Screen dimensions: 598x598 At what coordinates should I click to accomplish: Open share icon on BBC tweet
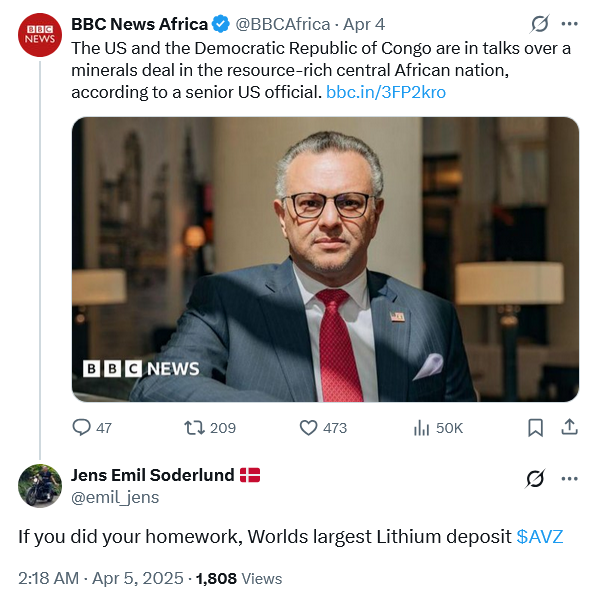pos(569,427)
